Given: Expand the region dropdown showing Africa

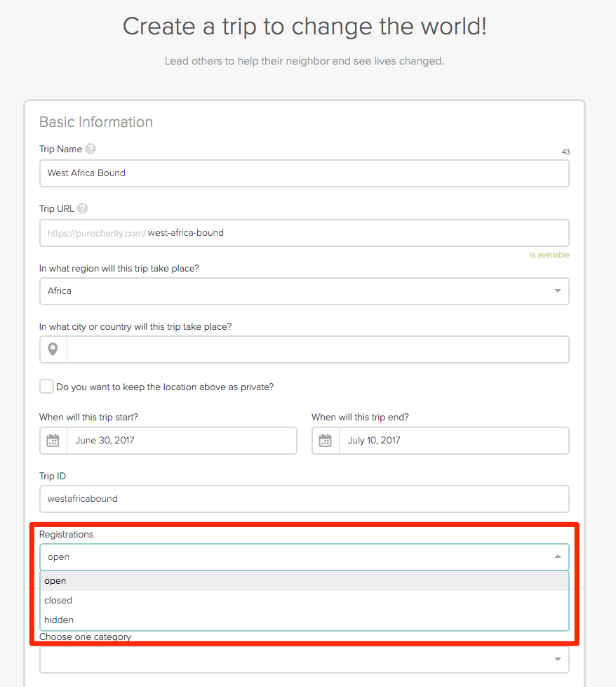Looking at the screenshot, I should click(x=557, y=291).
